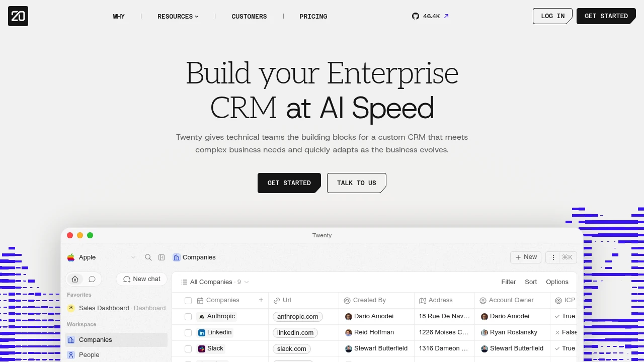Screen dimensions: 644x362
Task: Open the GitHub stars link icon
Action: click(x=416, y=16)
